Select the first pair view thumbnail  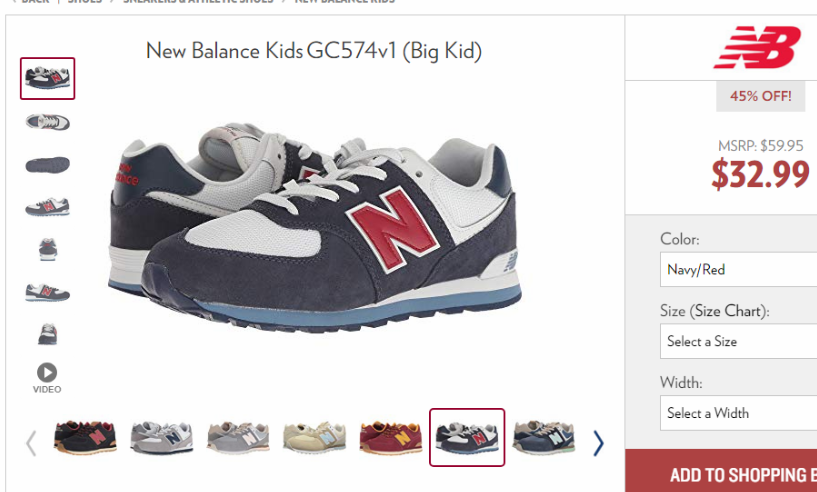47,78
